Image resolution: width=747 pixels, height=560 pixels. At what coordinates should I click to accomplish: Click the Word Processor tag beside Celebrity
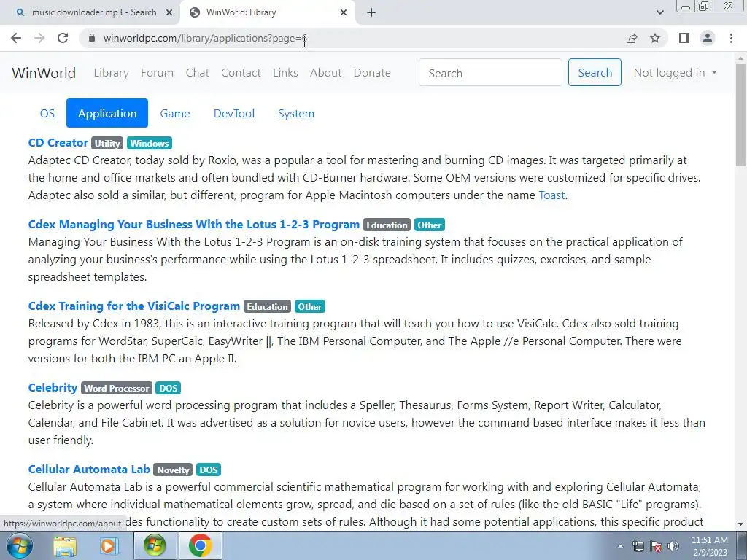coord(117,389)
